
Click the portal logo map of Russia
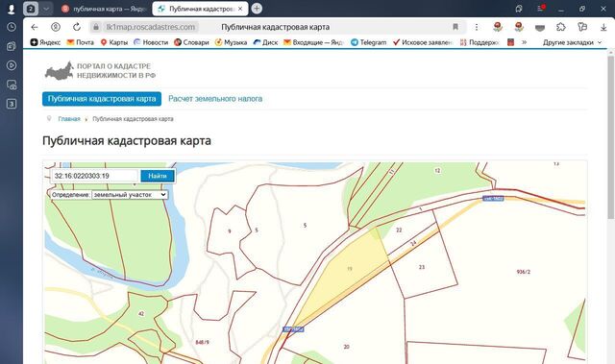(60, 71)
